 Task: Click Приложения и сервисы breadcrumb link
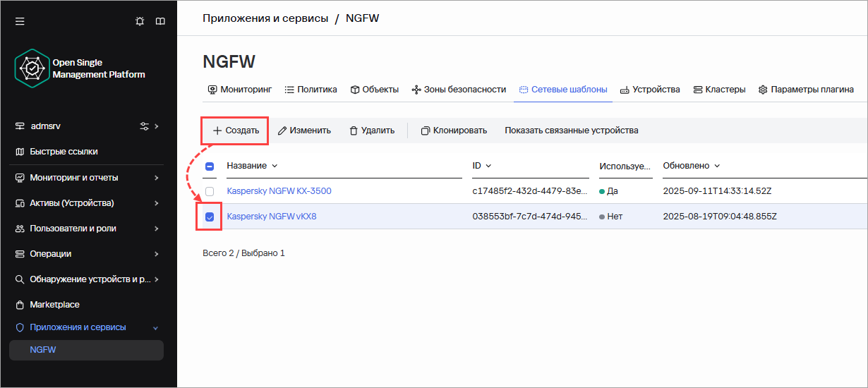(x=265, y=18)
